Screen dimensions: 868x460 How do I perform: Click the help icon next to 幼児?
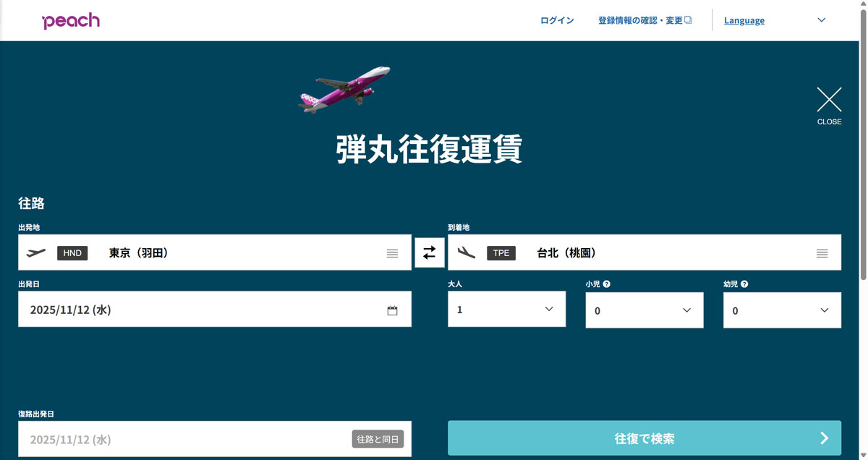pyautogui.click(x=744, y=284)
